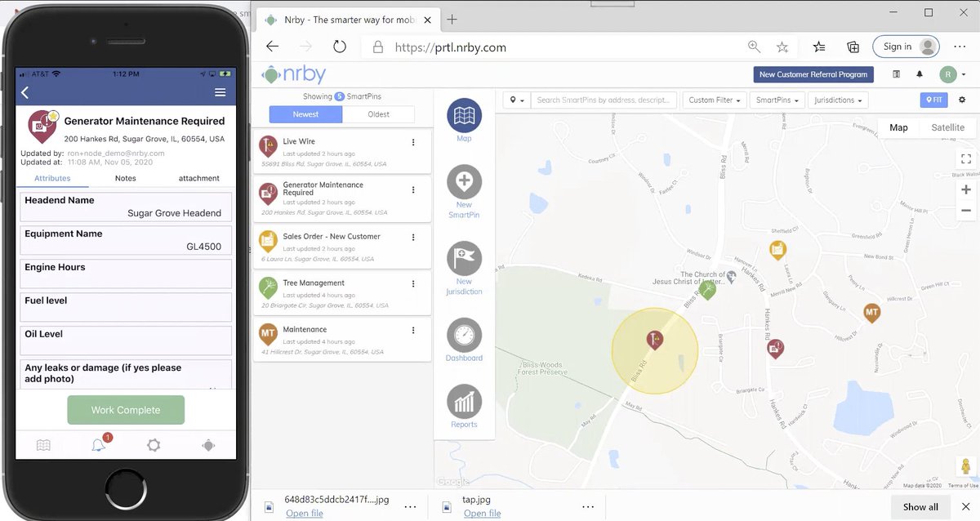
Task: Select phone Attributes tab
Action: click(x=52, y=178)
